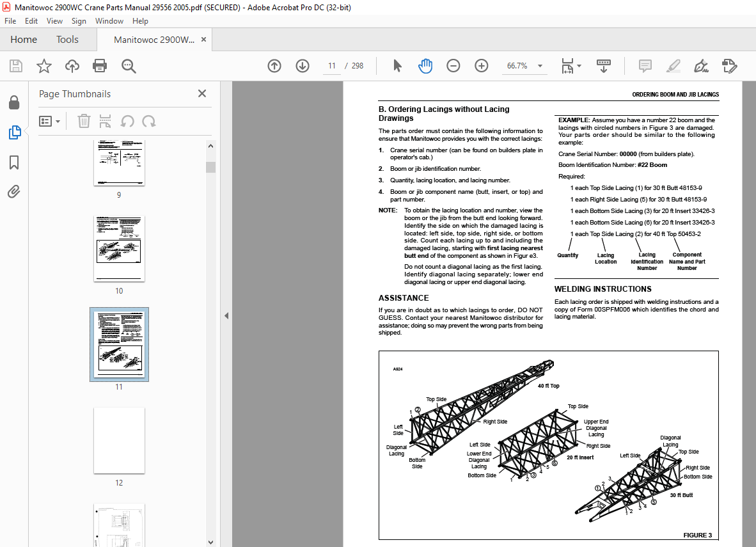The width and height of the screenshot is (756, 547).
Task: Click the fit page scrolling icon
Action: (x=567, y=66)
